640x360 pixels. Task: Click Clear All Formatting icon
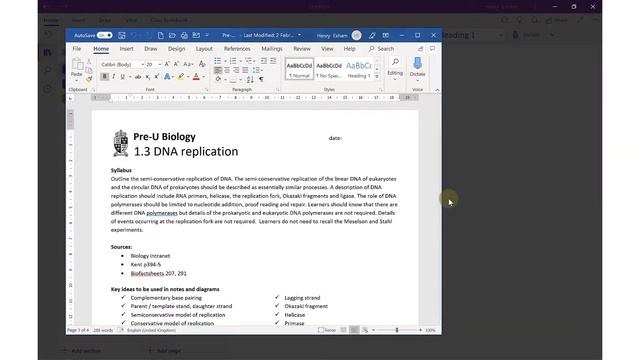coord(202,64)
